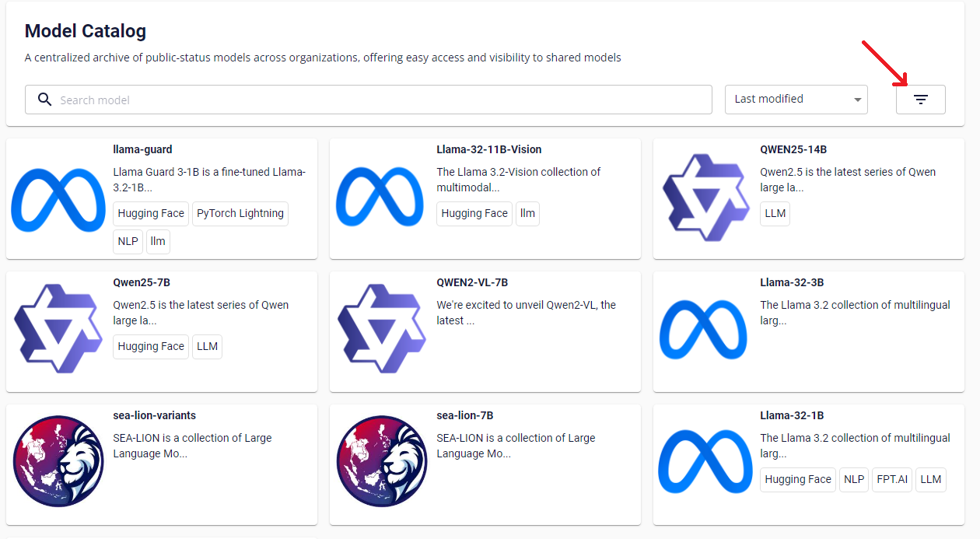The width and height of the screenshot is (980, 539).
Task: Click the NLP tag on the llama-guard card
Action: tap(128, 241)
